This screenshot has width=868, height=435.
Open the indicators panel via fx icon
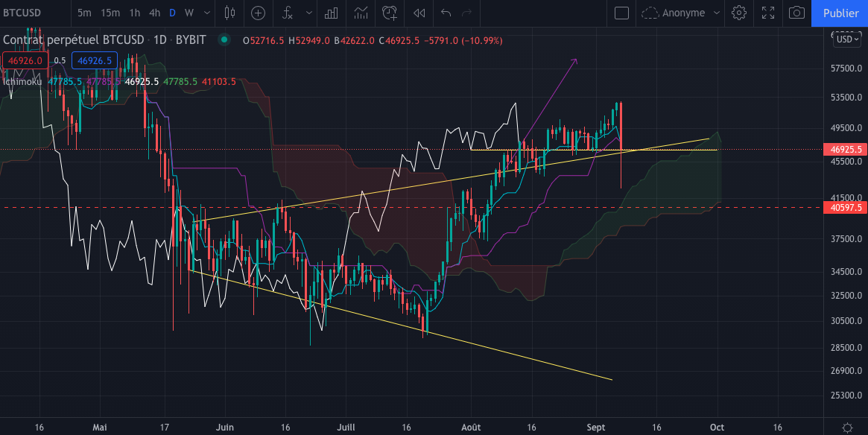286,13
